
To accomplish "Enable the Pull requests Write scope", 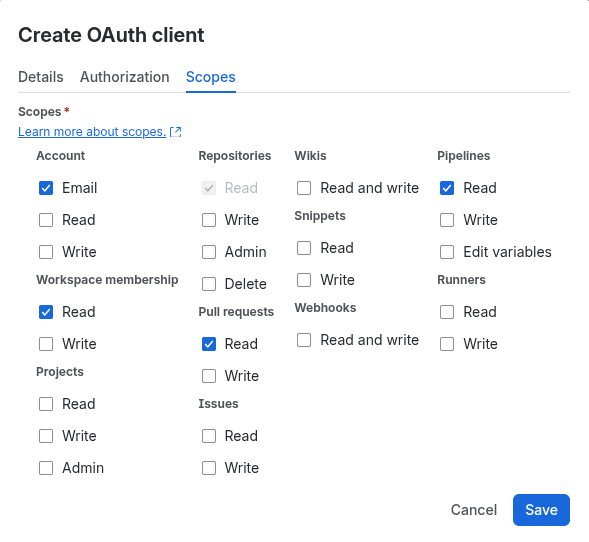I will click(x=209, y=376).
